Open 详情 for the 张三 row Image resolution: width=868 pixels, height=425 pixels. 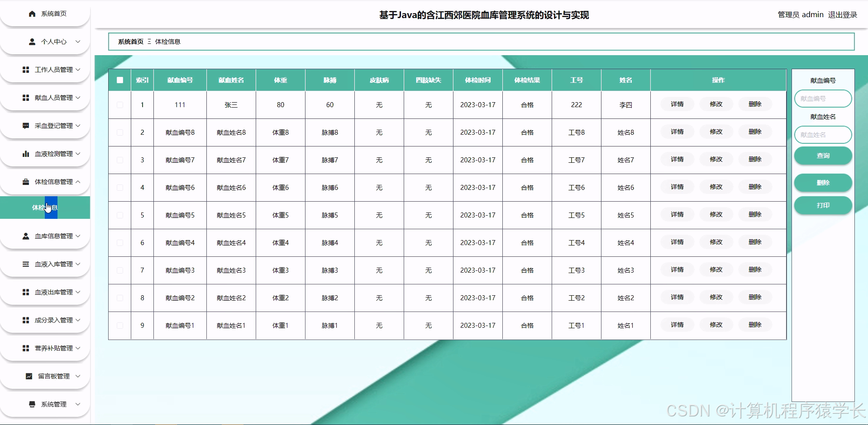point(677,104)
